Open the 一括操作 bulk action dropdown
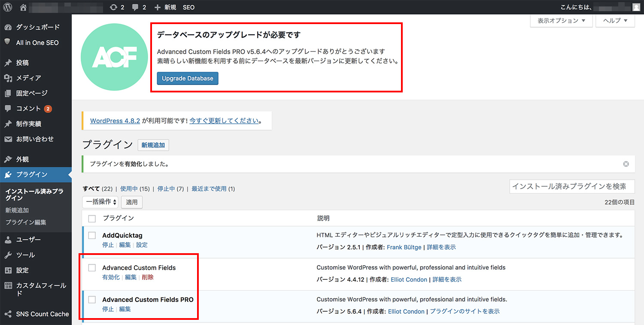The image size is (644, 325). (x=100, y=202)
